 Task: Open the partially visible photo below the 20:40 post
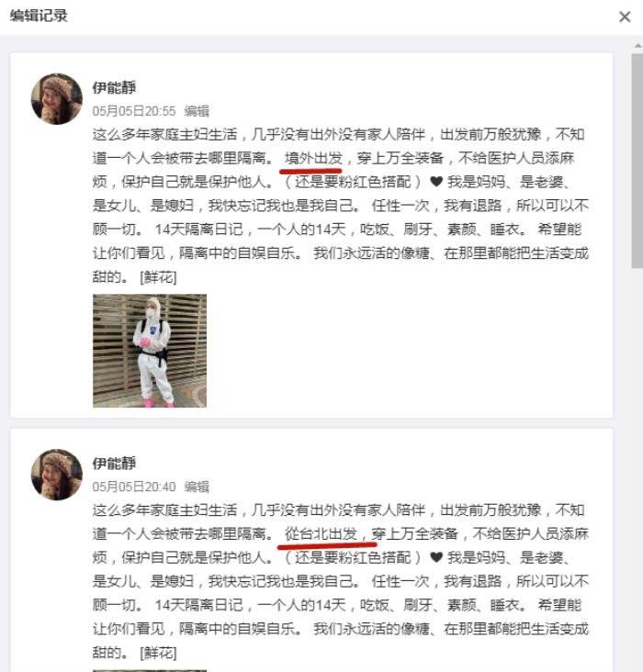[x=150, y=671]
